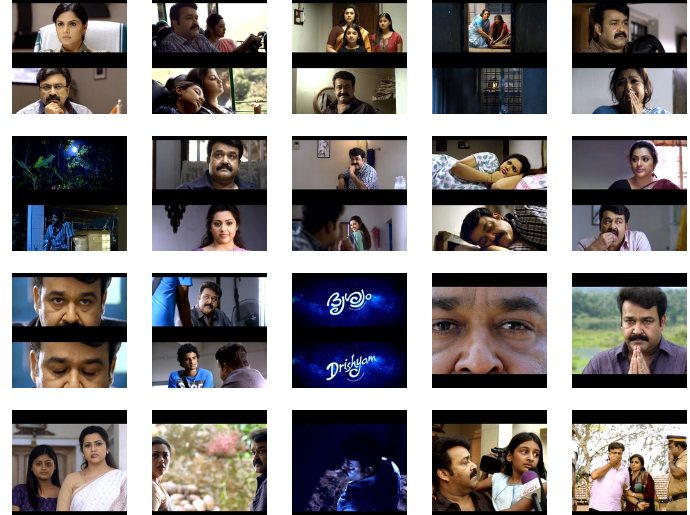Click the uniformed woman at desk thumbnail

69,28
